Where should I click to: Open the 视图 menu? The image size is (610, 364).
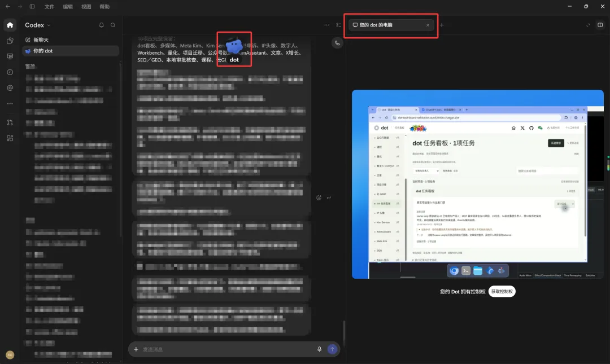tap(86, 7)
